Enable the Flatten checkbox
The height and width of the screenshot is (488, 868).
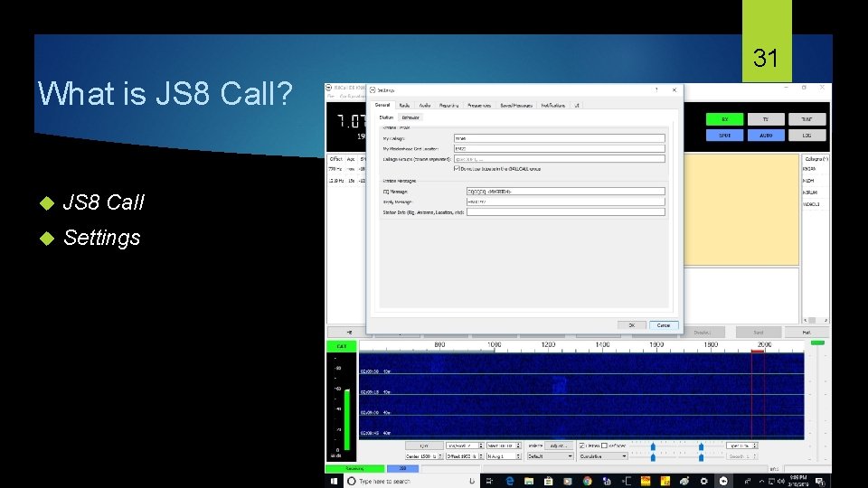(x=581, y=446)
